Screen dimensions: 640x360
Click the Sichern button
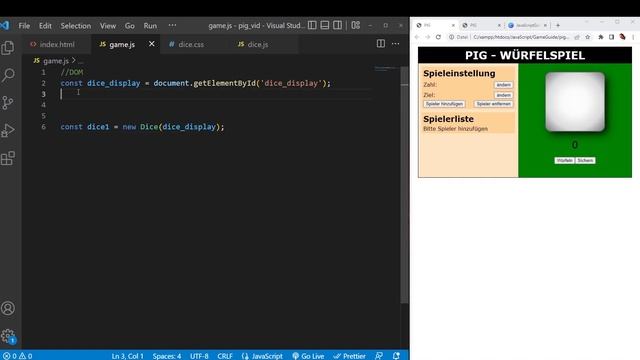[x=585, y=160]
